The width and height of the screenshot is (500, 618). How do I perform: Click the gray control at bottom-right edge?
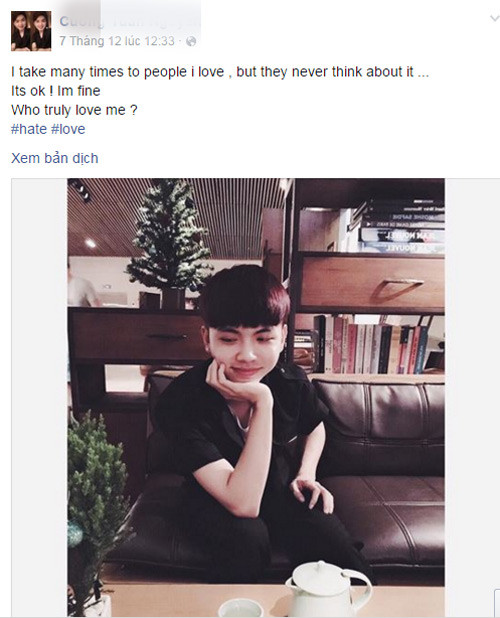click(x=497, y=602)
